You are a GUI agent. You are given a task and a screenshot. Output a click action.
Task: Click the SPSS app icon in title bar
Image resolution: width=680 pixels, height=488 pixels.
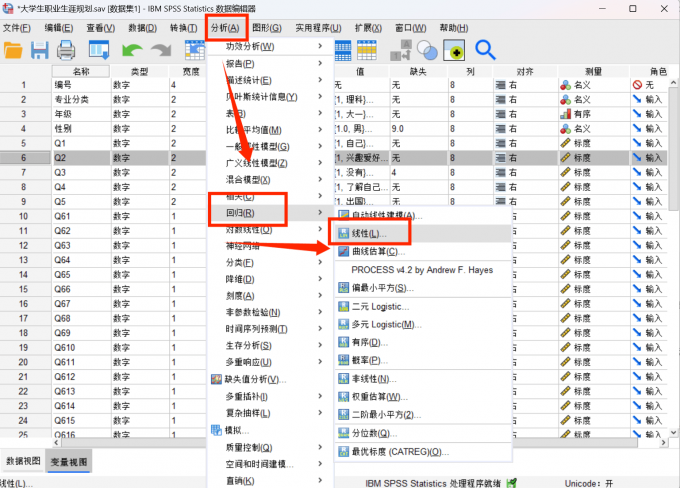8,8
